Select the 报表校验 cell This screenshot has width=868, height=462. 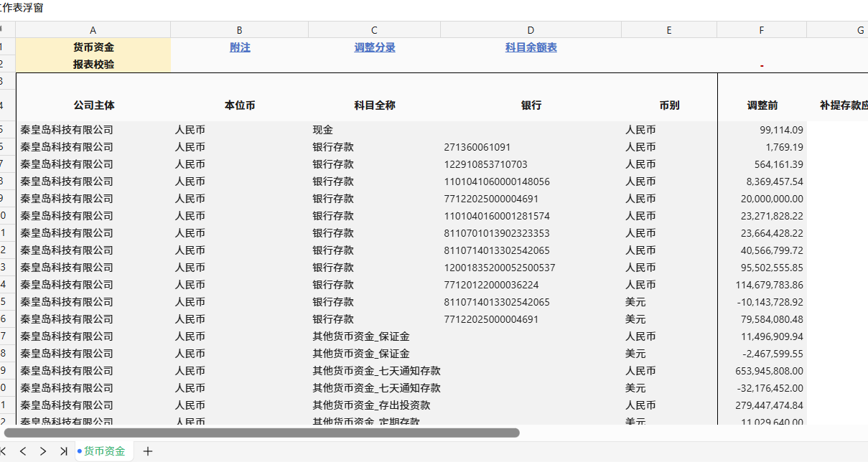[x=93, y=64]
